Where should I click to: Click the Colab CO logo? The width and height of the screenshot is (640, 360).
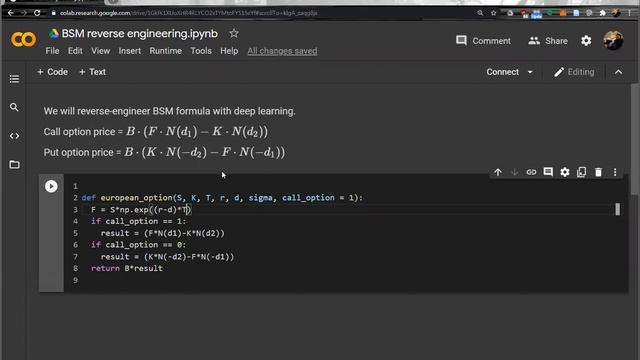tap(23, 39)
